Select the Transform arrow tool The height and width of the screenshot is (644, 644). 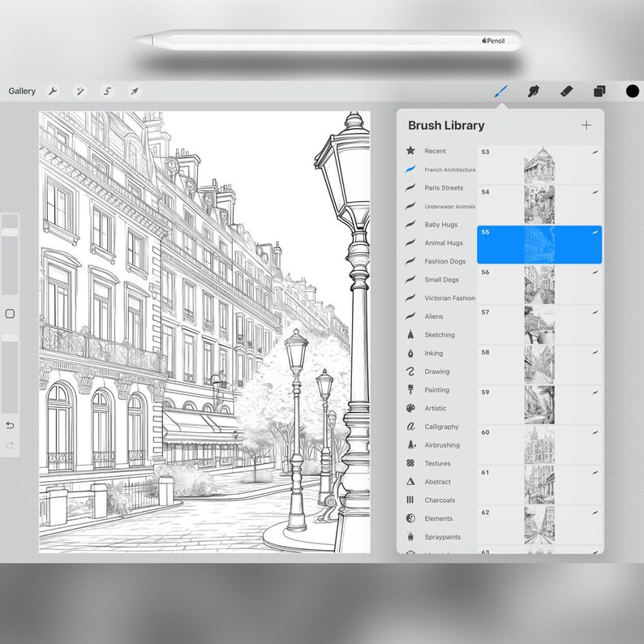(135, 91)
